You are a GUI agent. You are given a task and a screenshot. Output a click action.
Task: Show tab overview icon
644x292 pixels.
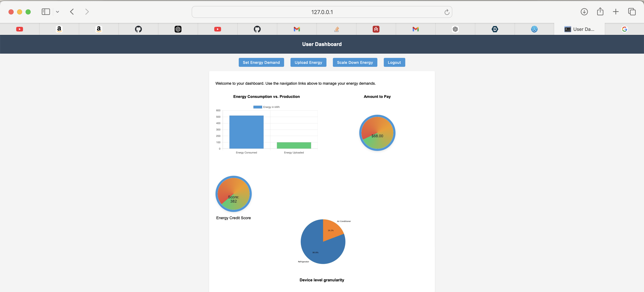click(632, 12)
